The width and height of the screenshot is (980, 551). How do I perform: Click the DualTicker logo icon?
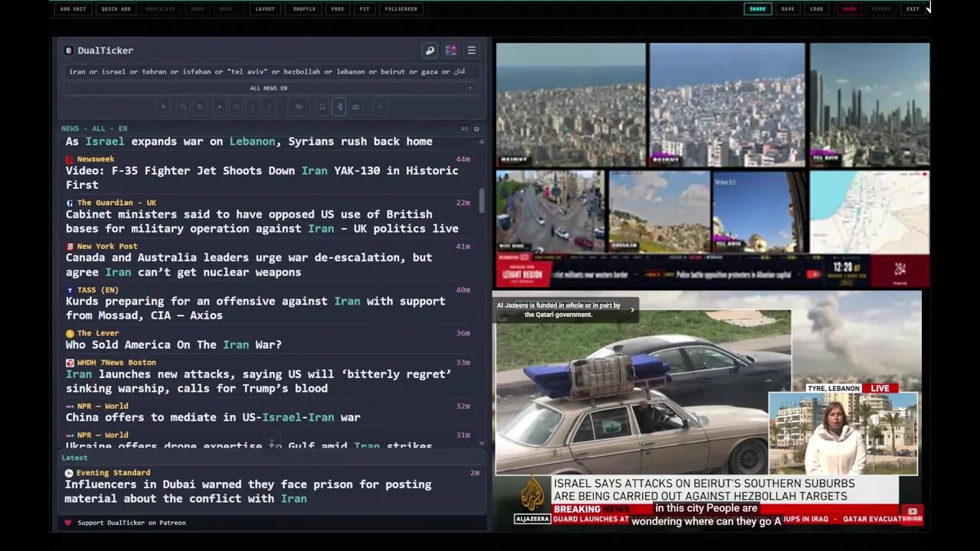click(69, 51)
